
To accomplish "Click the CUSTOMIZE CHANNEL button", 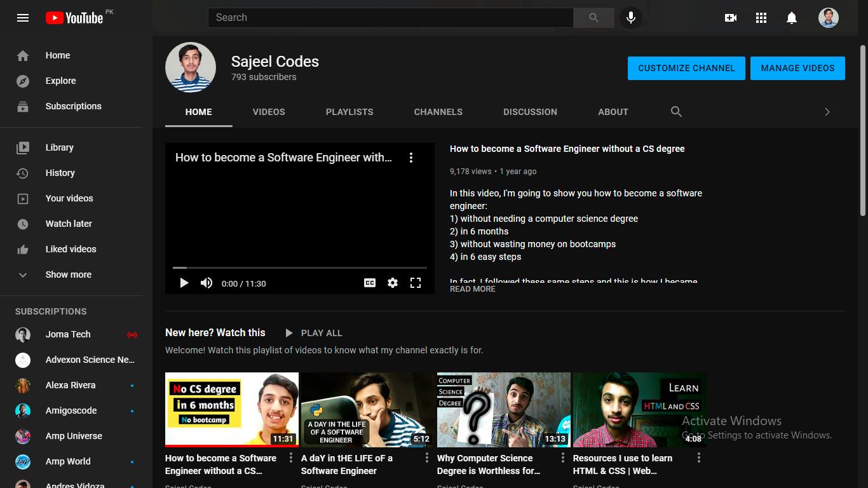I will (x=686, y=68).
